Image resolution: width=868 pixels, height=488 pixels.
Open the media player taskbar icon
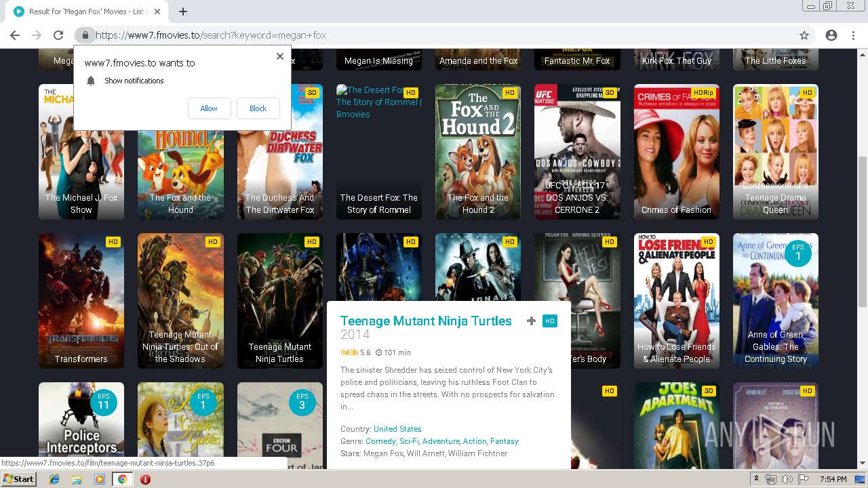100,479
